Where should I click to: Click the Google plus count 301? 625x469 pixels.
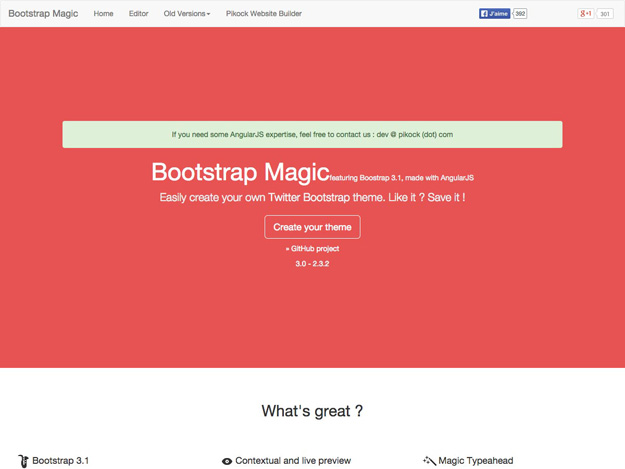click(605, 14)
